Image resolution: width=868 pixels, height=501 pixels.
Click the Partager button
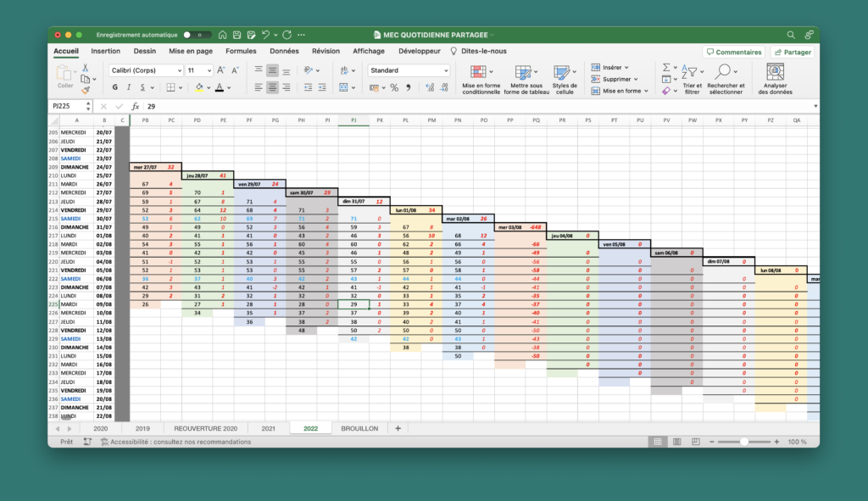pyautogui.click(x=793, y=52)
